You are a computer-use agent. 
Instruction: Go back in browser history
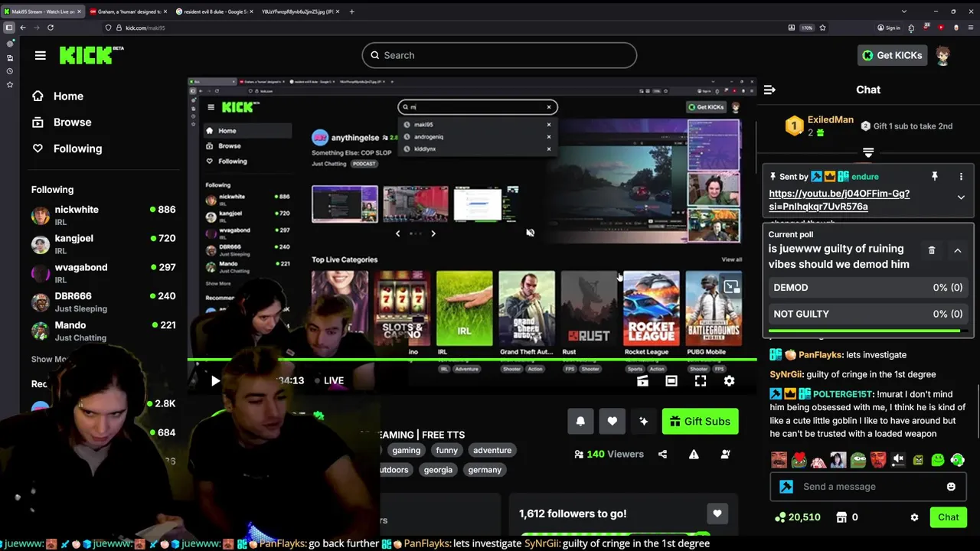click(23, 28)
